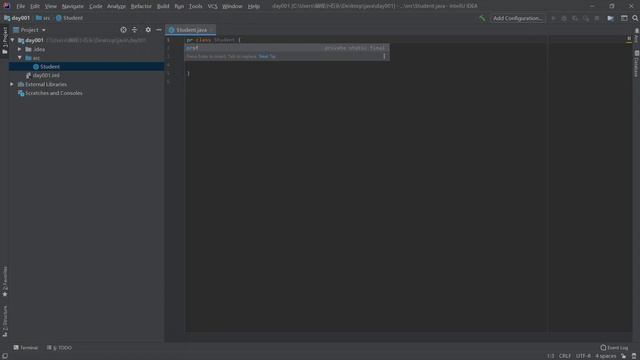Image resolution: width=640 pixels, height=360 pixels.
Task: Open the Navigate menu
Action: pyautogui.click(x=72, y=6)
